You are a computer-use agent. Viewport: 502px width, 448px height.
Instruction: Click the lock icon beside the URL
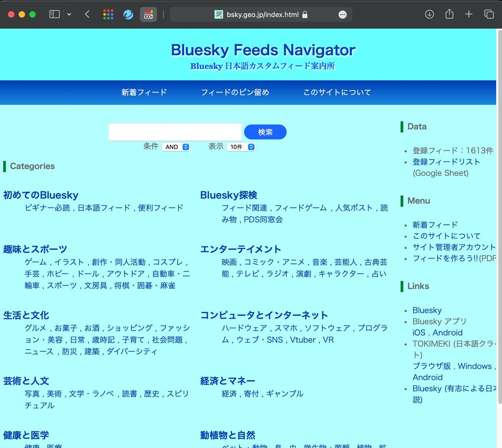pyautogui.click(x=305, y=15)
